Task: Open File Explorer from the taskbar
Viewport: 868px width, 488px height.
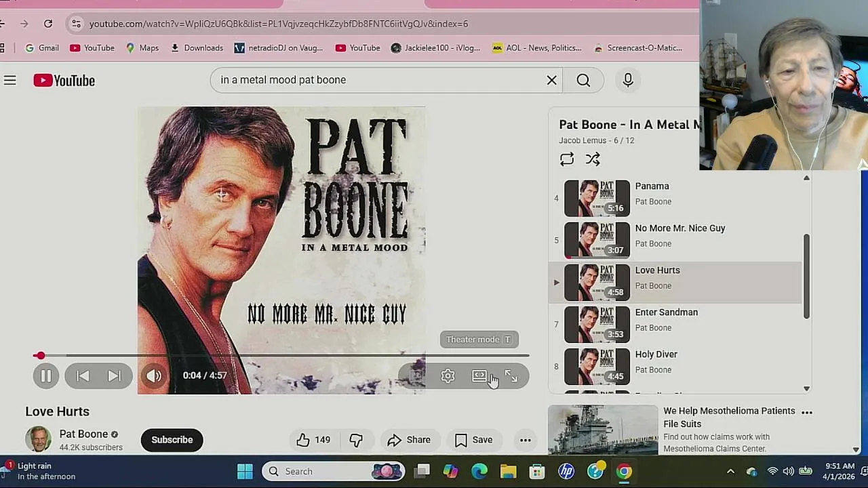Action: tap(509, 471)
